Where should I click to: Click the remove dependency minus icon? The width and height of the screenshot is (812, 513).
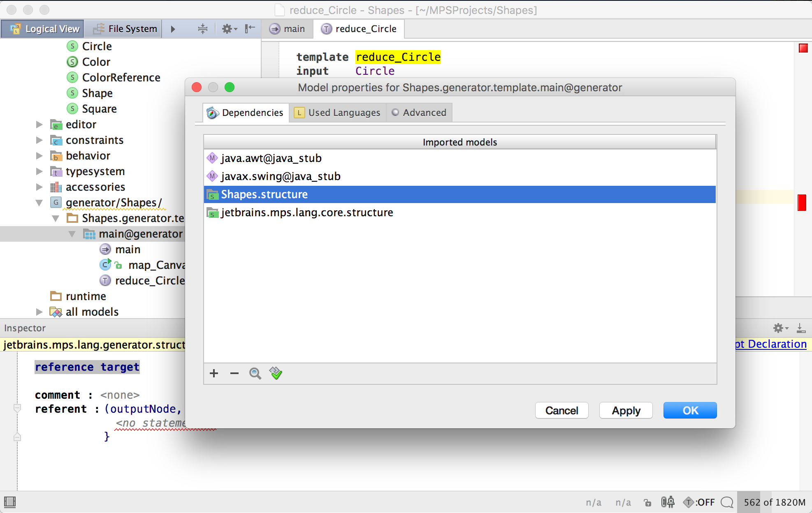(x=234, y=373)
